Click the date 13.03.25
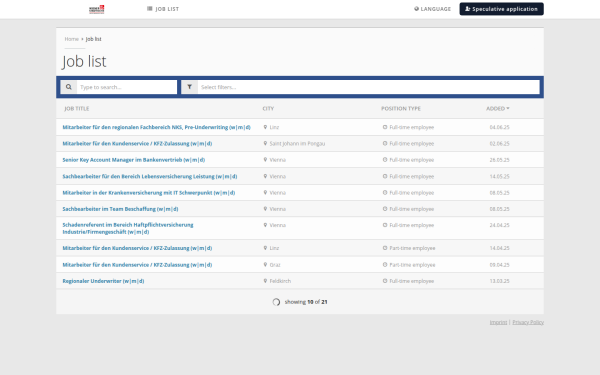The height and width of the screenshot is (375, 600). coord(499,281)
